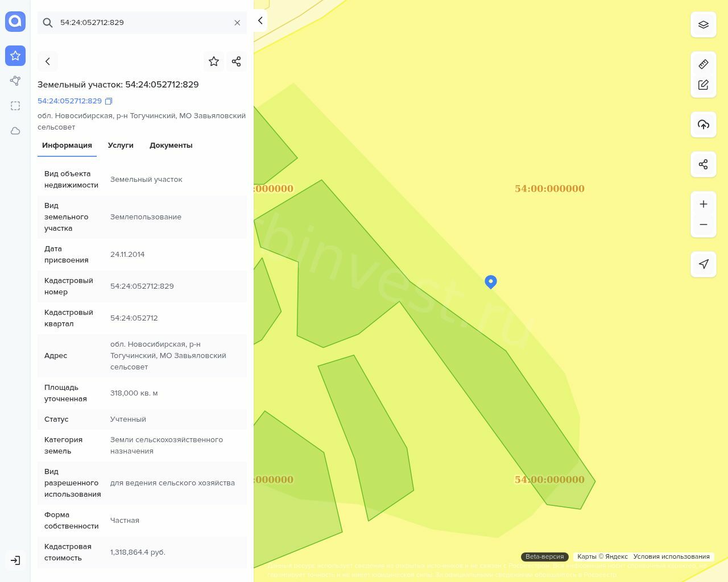Share the map via right toolbar
Viewport: 728px width, 582px height.
click(704, 164)
